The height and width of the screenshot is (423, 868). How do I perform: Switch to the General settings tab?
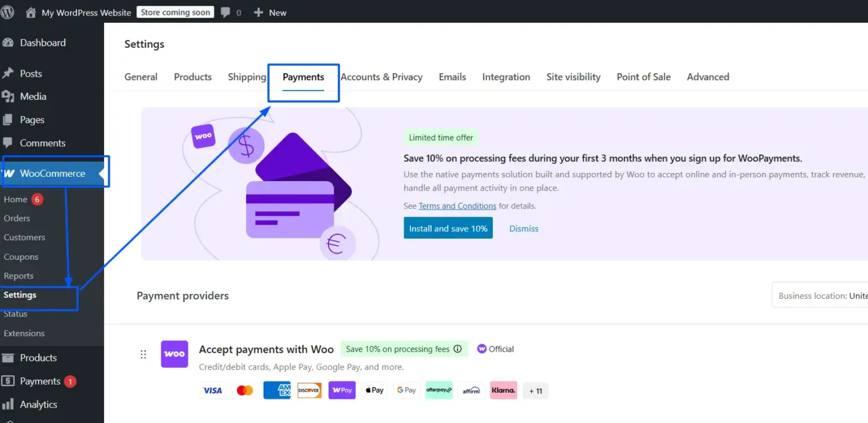point(141,77)
